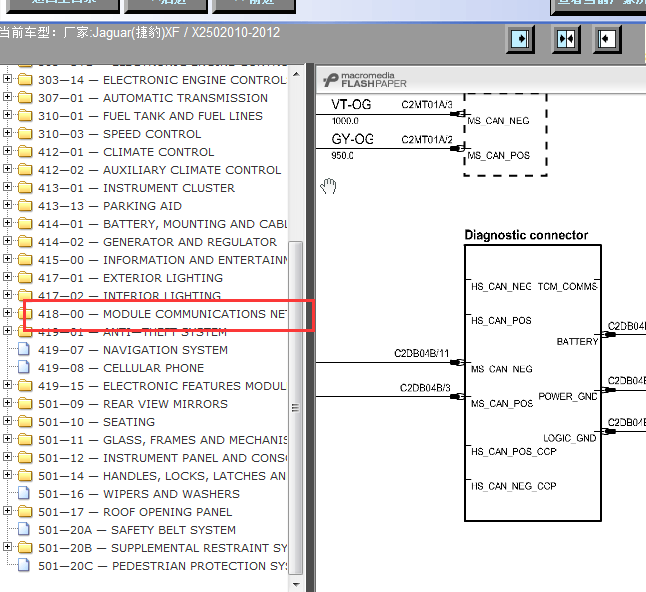Click the Macromedia FlashPaper logo

[365, 80]
